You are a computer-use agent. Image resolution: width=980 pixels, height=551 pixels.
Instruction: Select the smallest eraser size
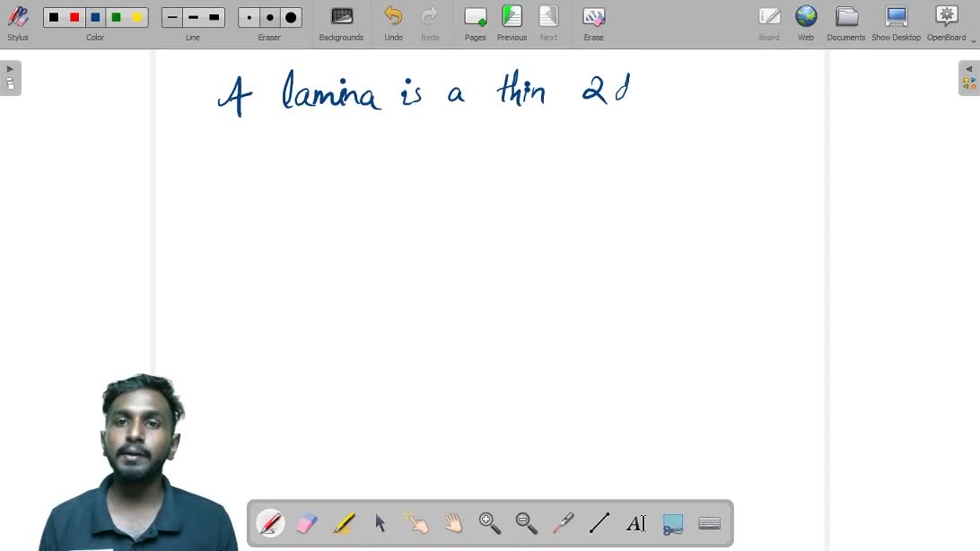click(x=249, y=17)
